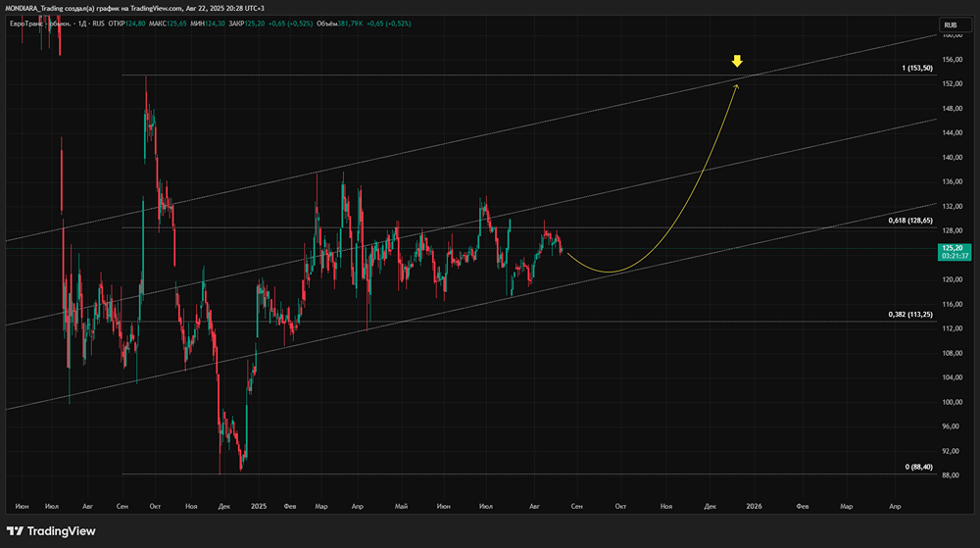Click the 140,00 price axis label

952,158
